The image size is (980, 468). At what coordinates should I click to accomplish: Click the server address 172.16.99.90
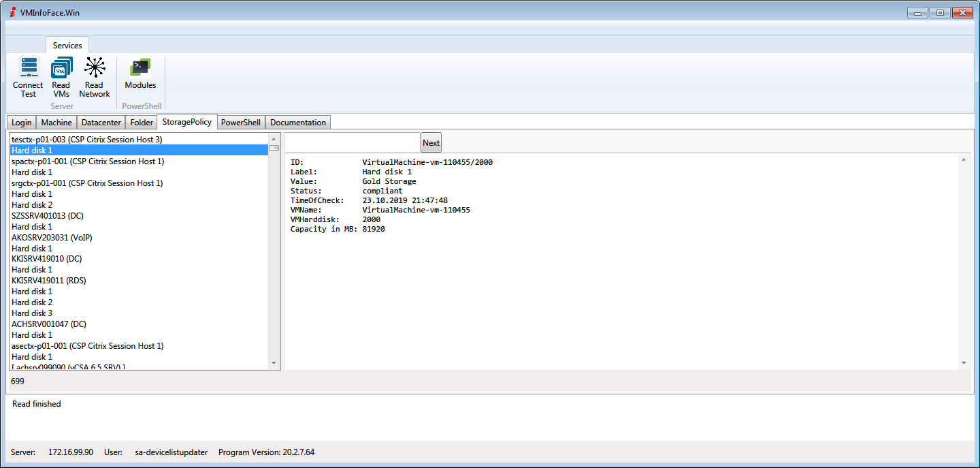pos(71,452)
